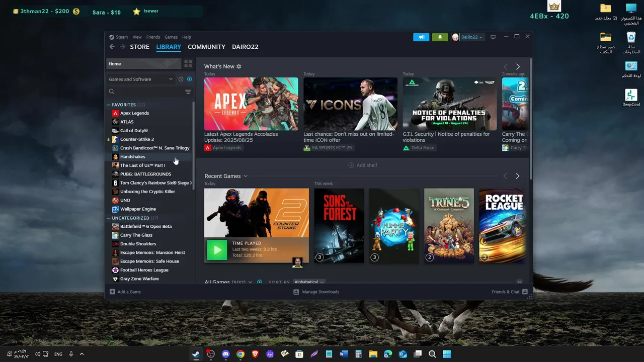This screenshot has height=362, width=644.
Task: Open Brave browser from the taskbar
Action: (255, 354)
